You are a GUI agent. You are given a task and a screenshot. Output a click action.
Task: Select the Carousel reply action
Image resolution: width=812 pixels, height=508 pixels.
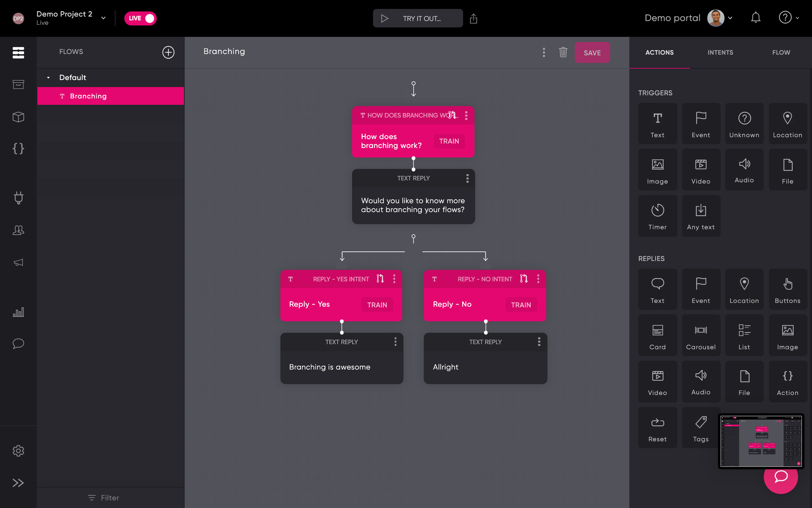point(701,336)
